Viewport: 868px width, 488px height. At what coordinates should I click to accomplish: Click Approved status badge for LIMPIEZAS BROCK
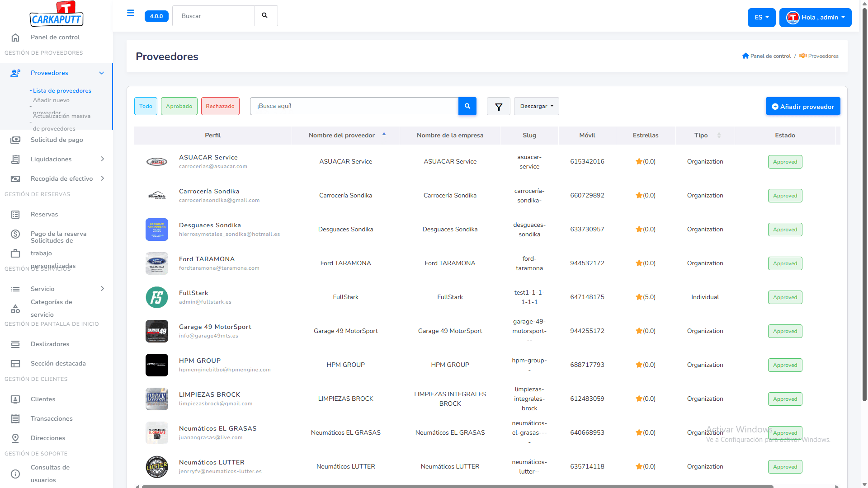tap(785, 399)
